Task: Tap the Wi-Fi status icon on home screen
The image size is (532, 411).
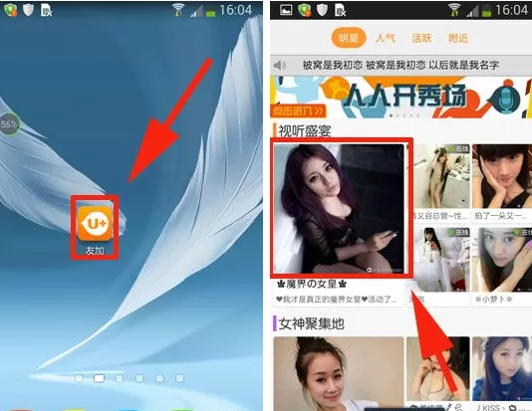Action: [177, 10]
